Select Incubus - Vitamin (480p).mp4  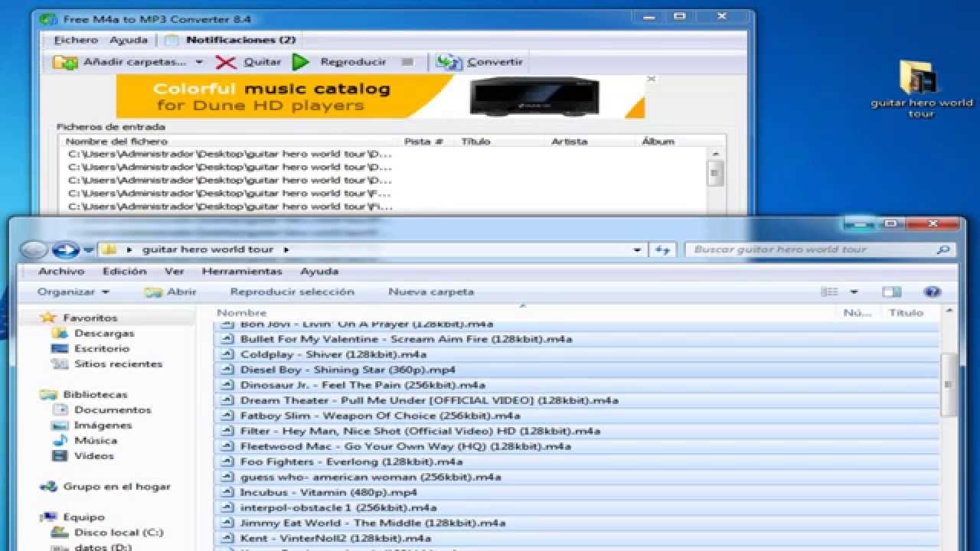pos(328,492)
